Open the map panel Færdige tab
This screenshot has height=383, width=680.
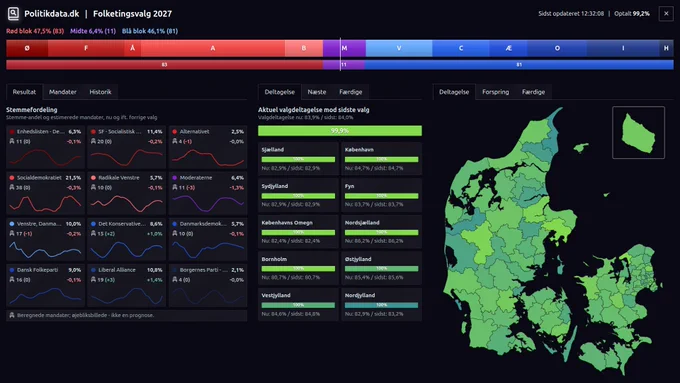[x=533, y=92]
